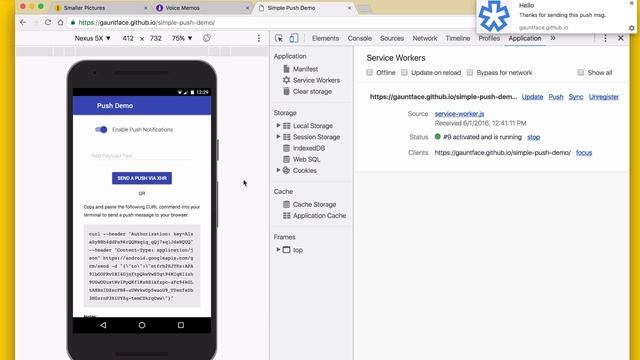Click the device width field 412
Image resolution: width=640 pixels, height=360 pixels.
click(128, 38)
